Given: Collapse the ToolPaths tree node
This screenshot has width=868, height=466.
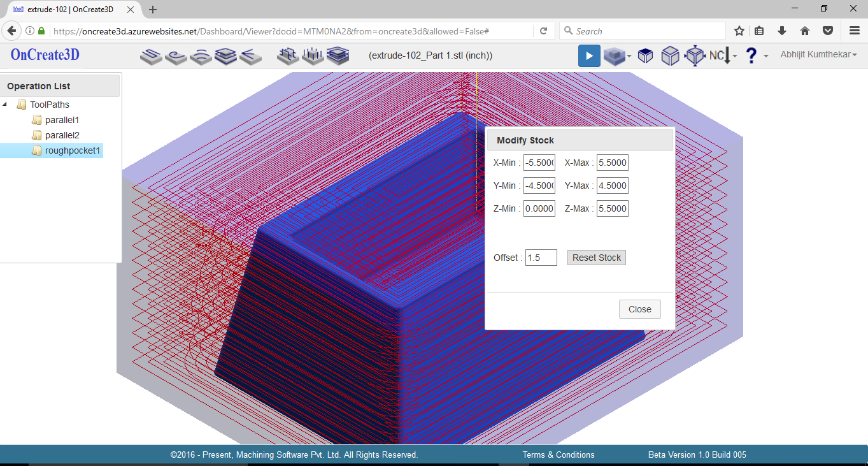Looking at the screenshot, I should pos(6,105).
